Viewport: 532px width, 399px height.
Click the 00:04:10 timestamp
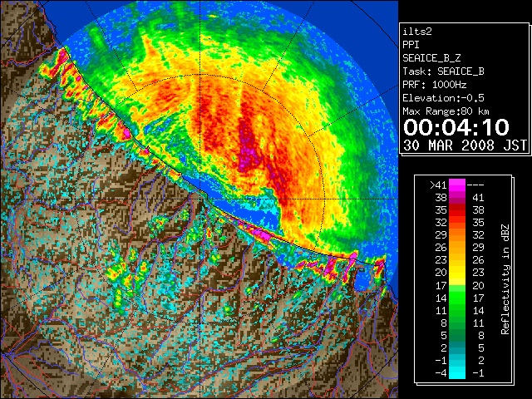[x=456, y=127]
